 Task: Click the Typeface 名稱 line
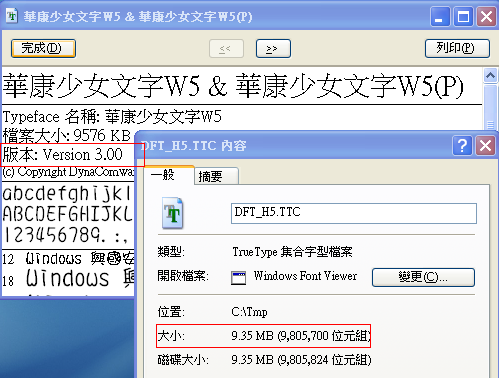112,117
